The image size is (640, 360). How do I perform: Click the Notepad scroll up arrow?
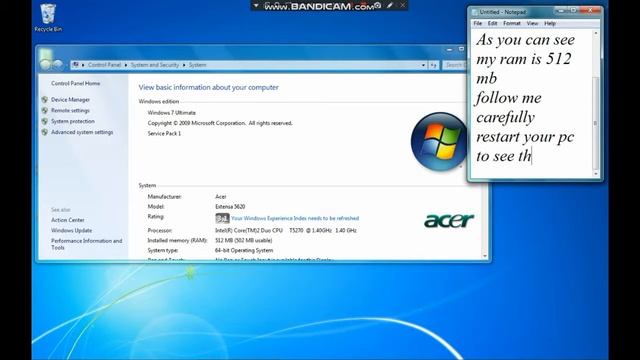[x=596, y=33]
